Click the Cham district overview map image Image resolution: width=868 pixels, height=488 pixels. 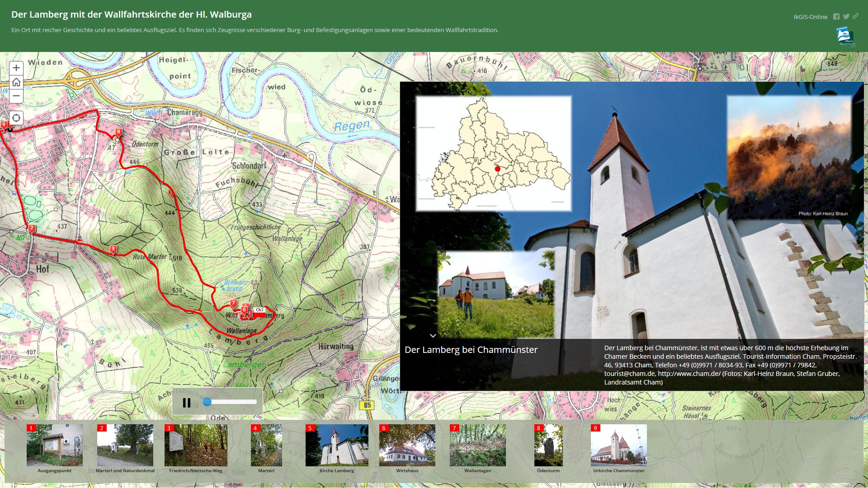(494, 154)
